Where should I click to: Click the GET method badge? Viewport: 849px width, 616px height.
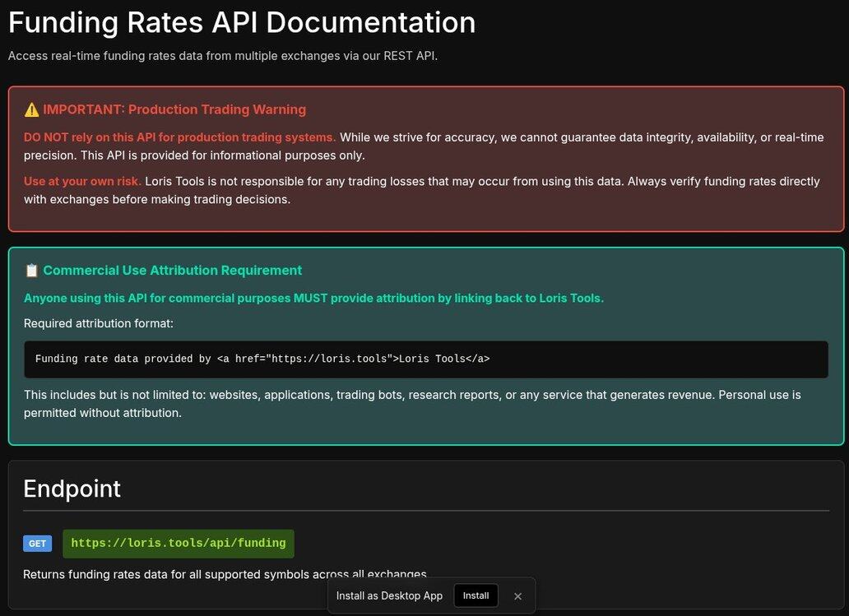[x=37, y=544]
